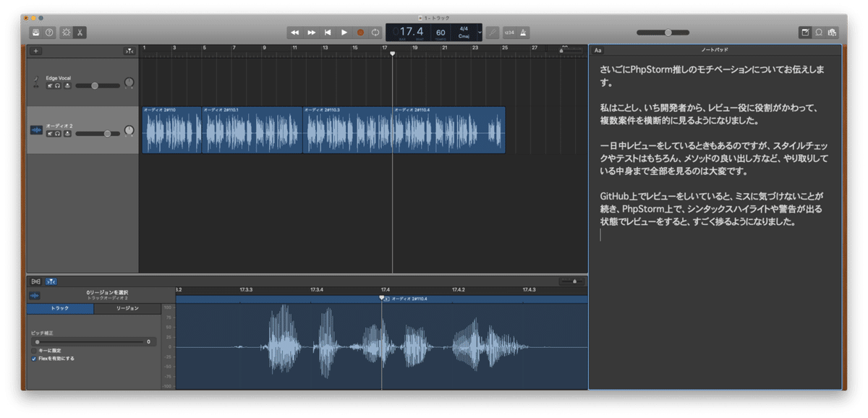Toggle the editor Flex button

pos(36,281)
